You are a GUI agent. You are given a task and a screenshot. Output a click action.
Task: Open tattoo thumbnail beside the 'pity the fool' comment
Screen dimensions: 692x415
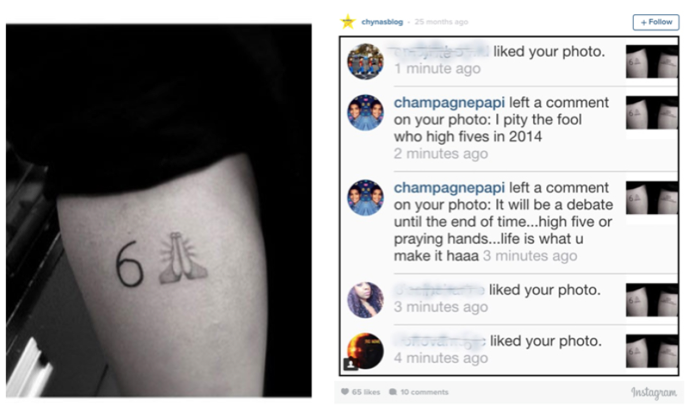pos(652,113)
